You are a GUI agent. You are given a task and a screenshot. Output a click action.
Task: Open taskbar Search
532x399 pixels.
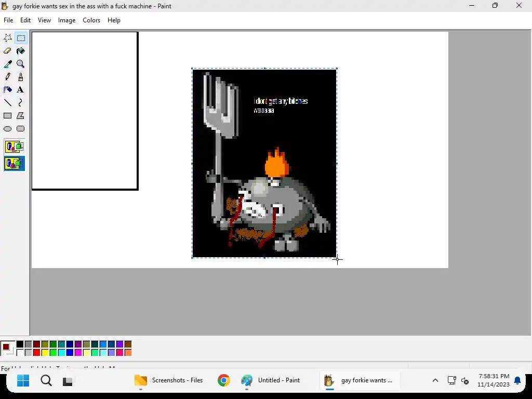tap(46, 380)
